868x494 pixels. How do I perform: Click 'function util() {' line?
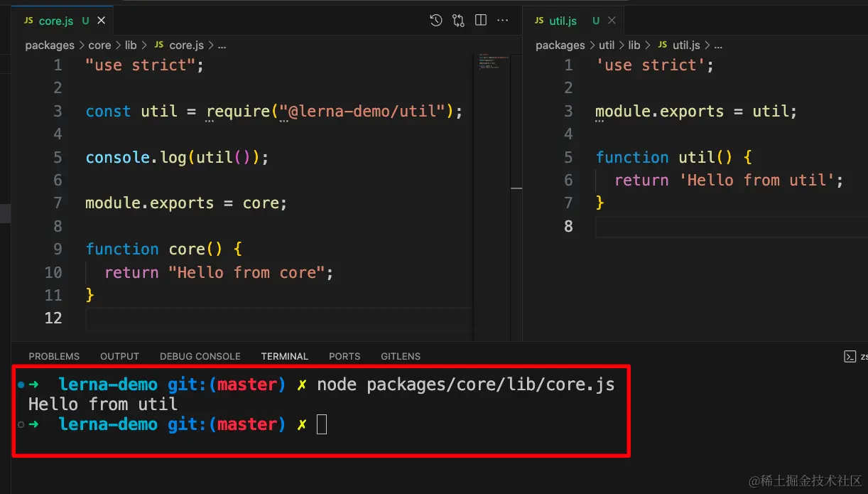tap(674, 157)
